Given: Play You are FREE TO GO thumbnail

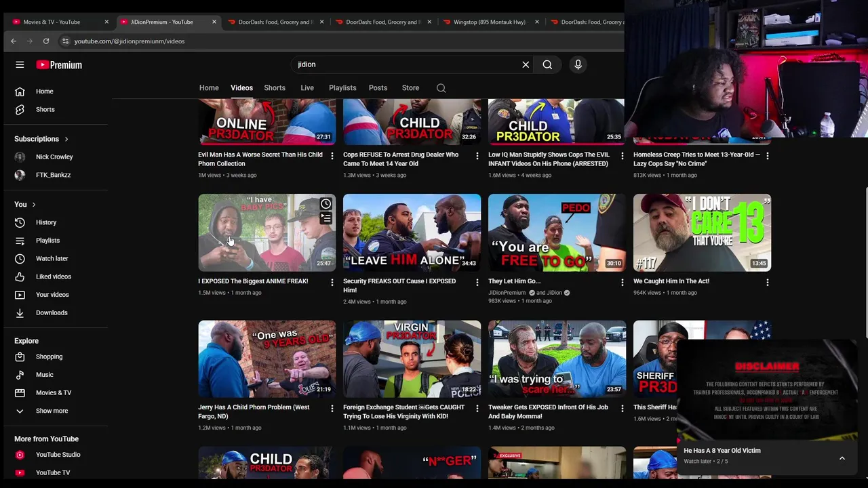Looking at the screenshot, I should coord(557,232).
